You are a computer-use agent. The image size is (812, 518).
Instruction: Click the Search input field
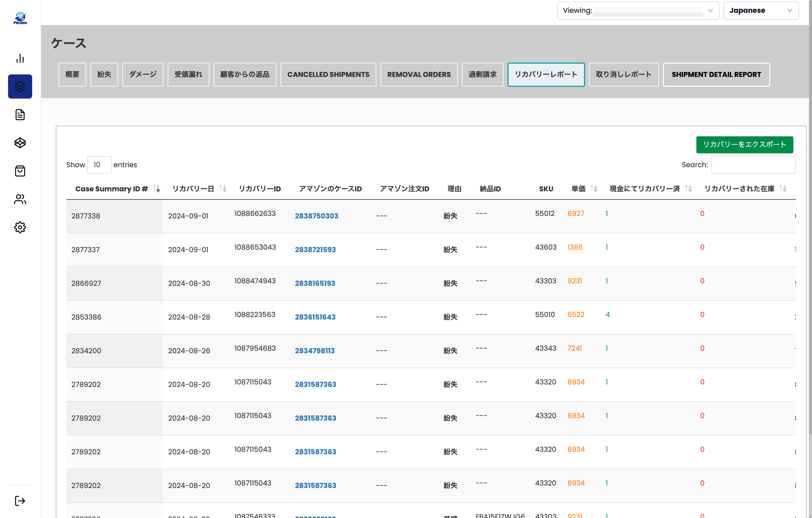tap(753, 165)
